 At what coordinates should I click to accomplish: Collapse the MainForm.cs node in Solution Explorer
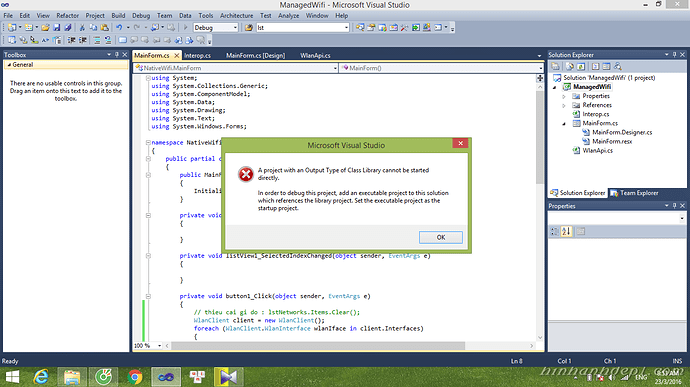click(564, 124)
